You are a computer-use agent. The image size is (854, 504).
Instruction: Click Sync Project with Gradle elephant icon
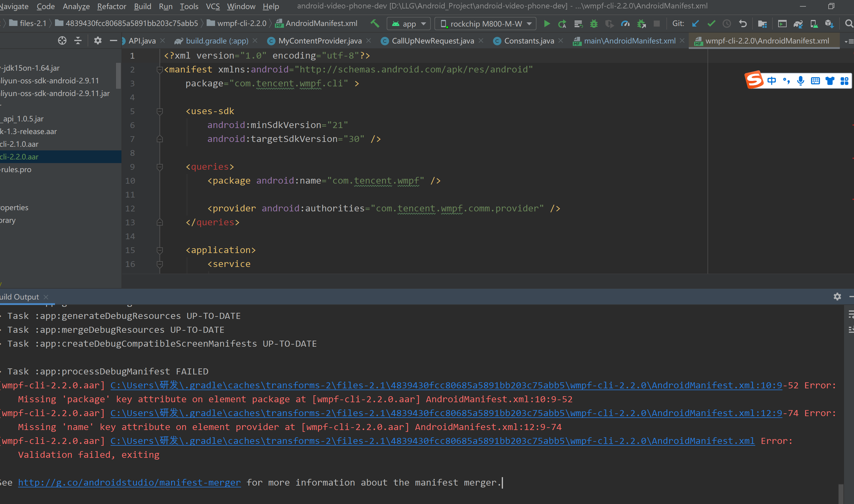[x=798, y=24]
